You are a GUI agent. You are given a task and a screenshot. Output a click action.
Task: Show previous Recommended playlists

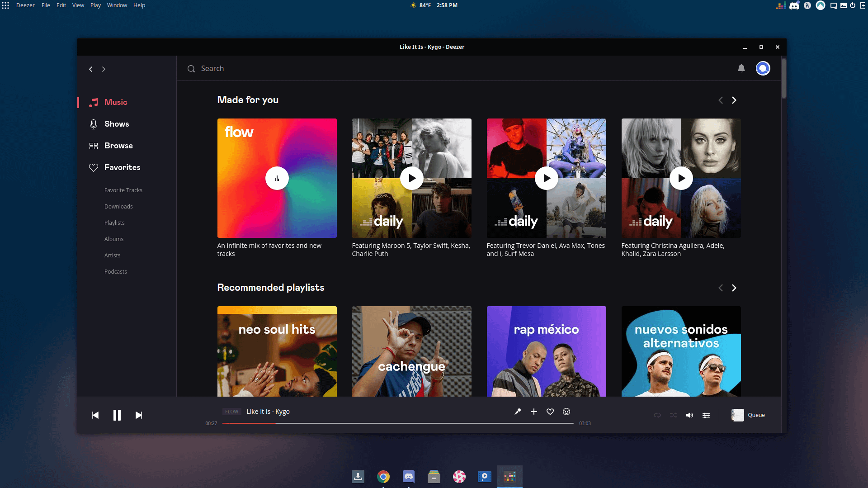[721, 288]
